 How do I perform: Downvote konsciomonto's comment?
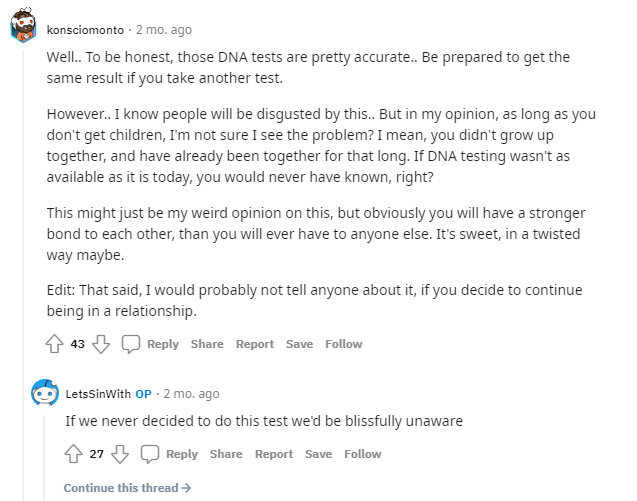pos(101,344)
